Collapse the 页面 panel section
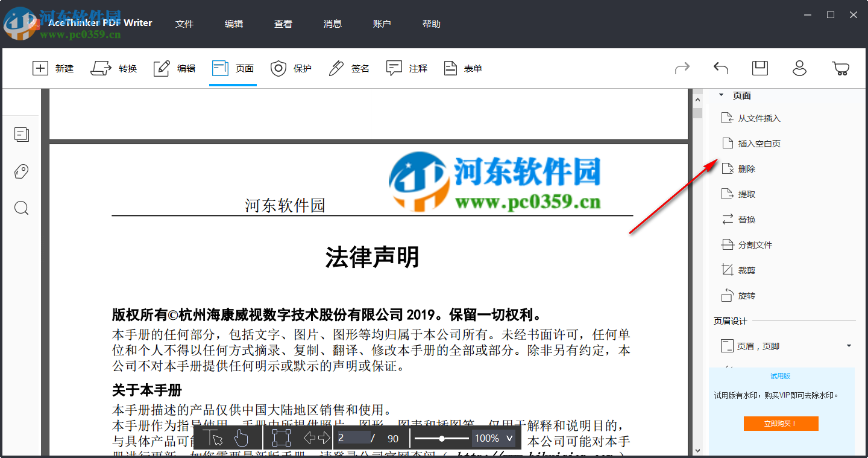Viewport: 868px width, 458px height. coord(721,95)
